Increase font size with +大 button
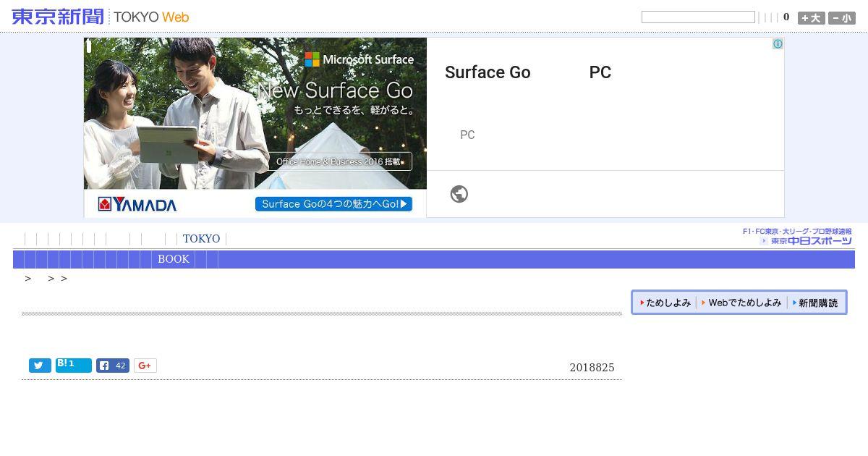 point(812,18)
